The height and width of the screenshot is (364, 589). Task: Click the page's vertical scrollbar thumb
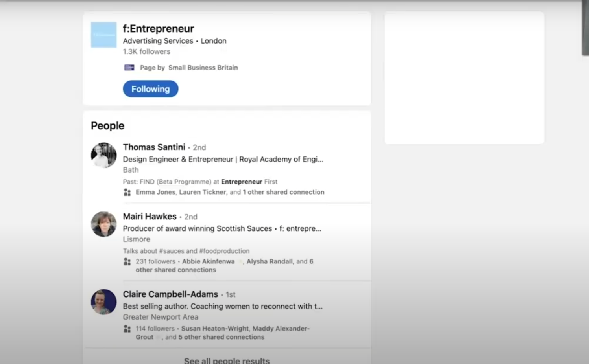[585, 28]
